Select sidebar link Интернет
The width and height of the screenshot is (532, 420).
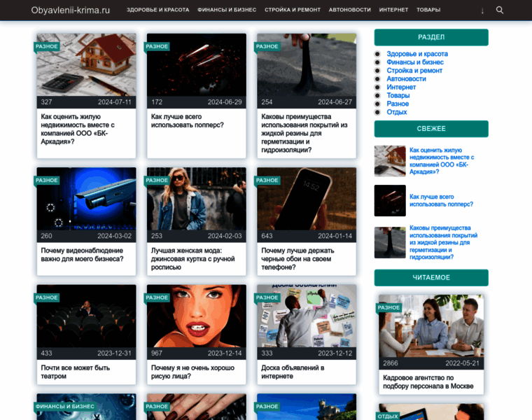(x=401, y=87)
